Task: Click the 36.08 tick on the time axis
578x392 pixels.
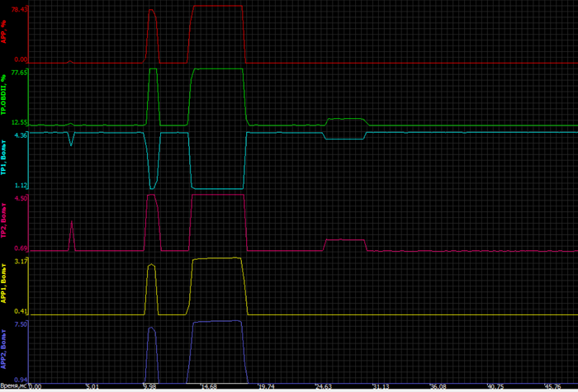Action: (x=438, y=386)
